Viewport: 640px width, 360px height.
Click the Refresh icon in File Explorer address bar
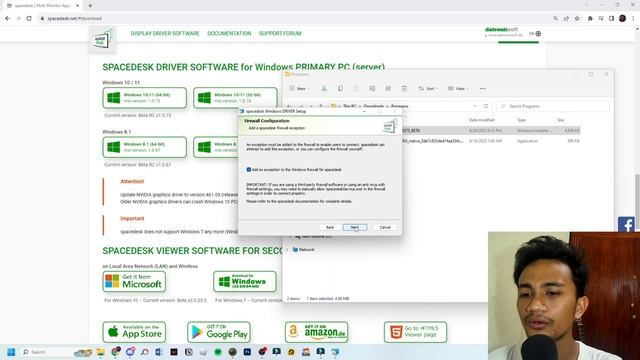tap(486, 106)
